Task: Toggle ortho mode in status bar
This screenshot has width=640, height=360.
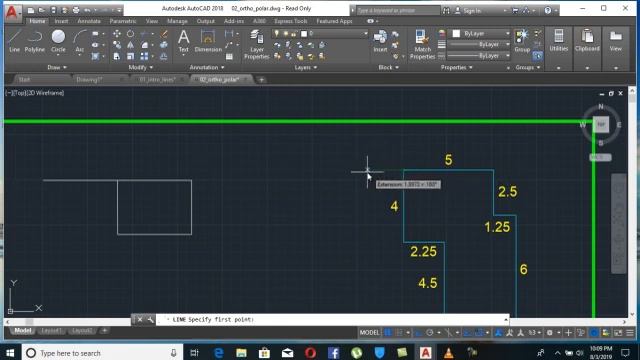Action: 418,333
